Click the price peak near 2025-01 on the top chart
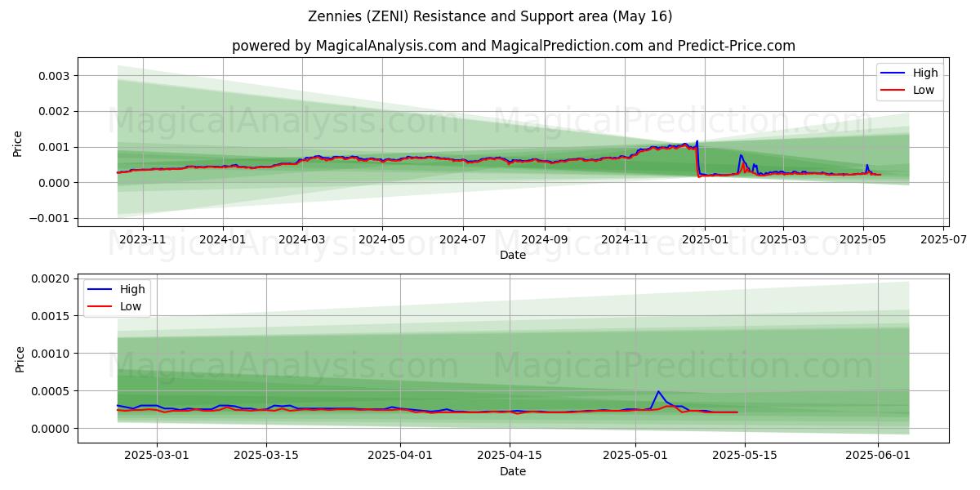Image resolution: width=980 pixels, height=490 pixels. coord(697,142)
